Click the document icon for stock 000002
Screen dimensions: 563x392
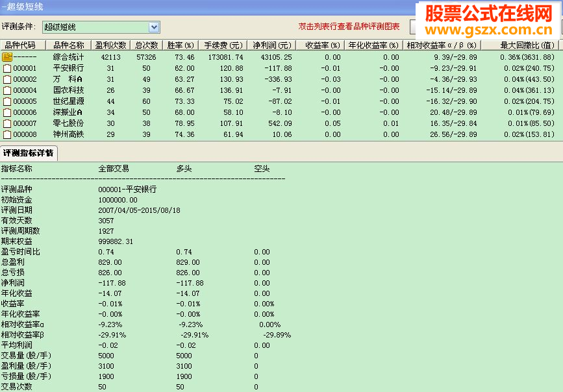pos(7,79)
